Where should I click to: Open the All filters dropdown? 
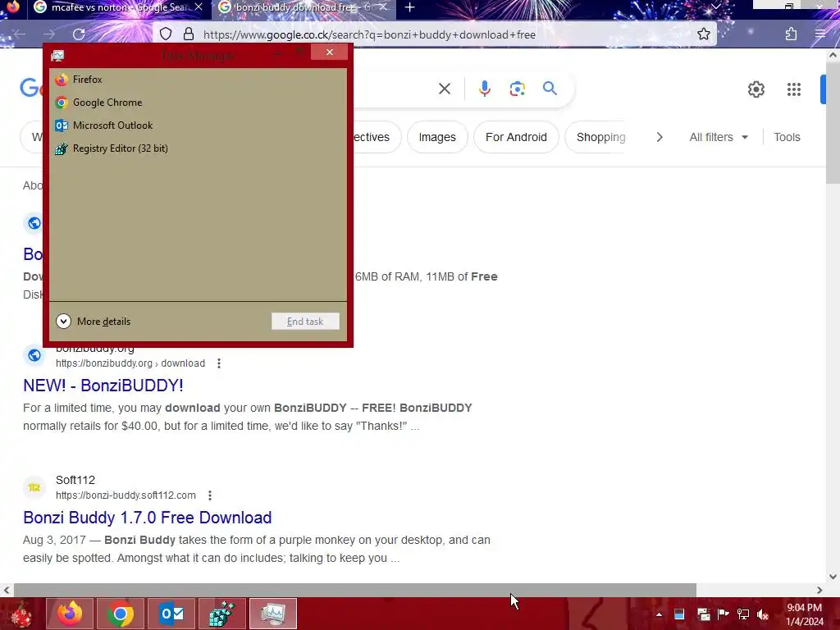coord(719,137)
